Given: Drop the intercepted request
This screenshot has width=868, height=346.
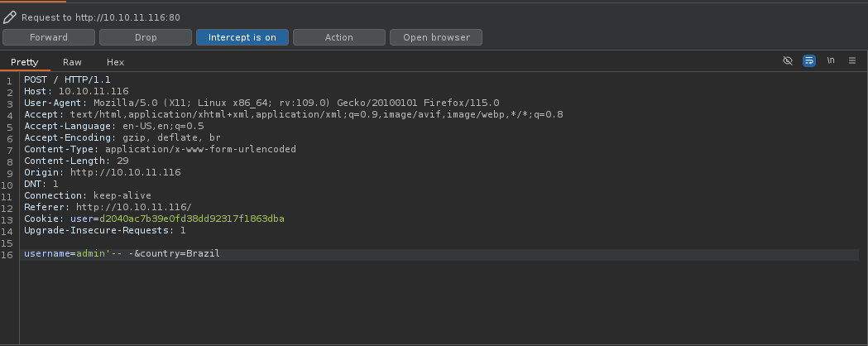Looking at the screenshot, I should click(146, 37).
